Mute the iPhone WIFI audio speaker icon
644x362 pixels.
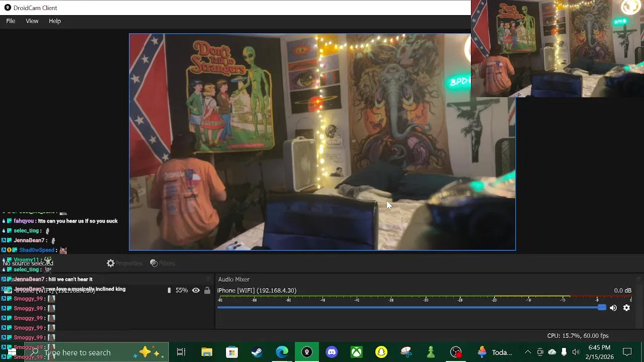(613, 308)
